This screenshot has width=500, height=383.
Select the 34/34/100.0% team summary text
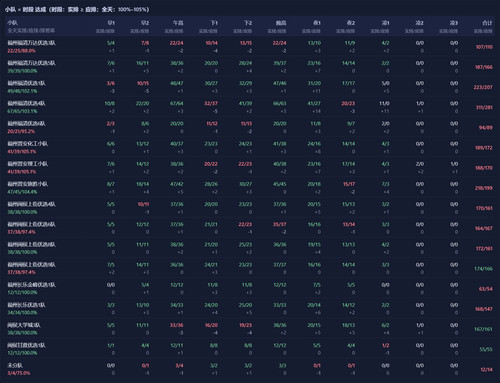22,313
